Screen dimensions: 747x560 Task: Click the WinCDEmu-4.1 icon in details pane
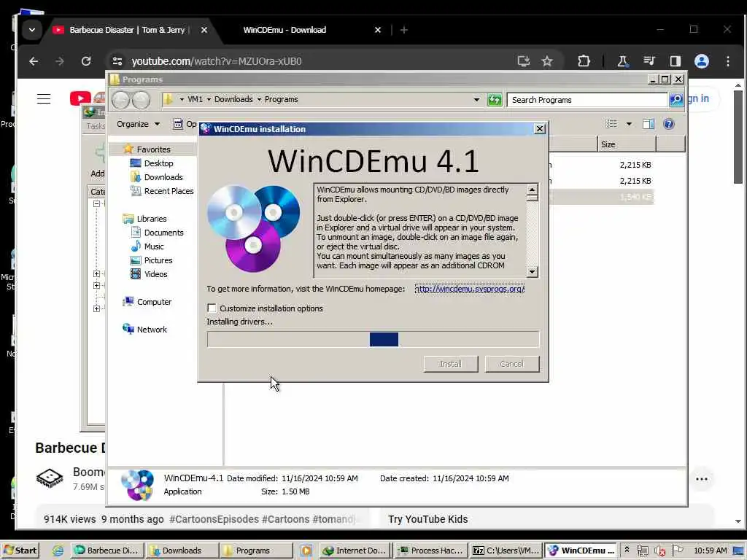click(137, 485)
